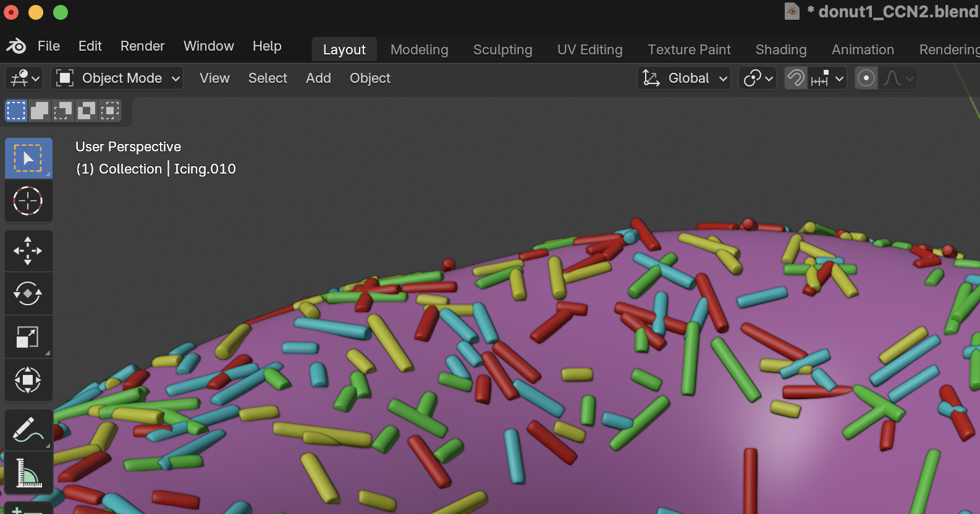The width and height of the screenshot is (980, 514).
Task: Choose the extend selection mode
Action: [x=40, y=111]
